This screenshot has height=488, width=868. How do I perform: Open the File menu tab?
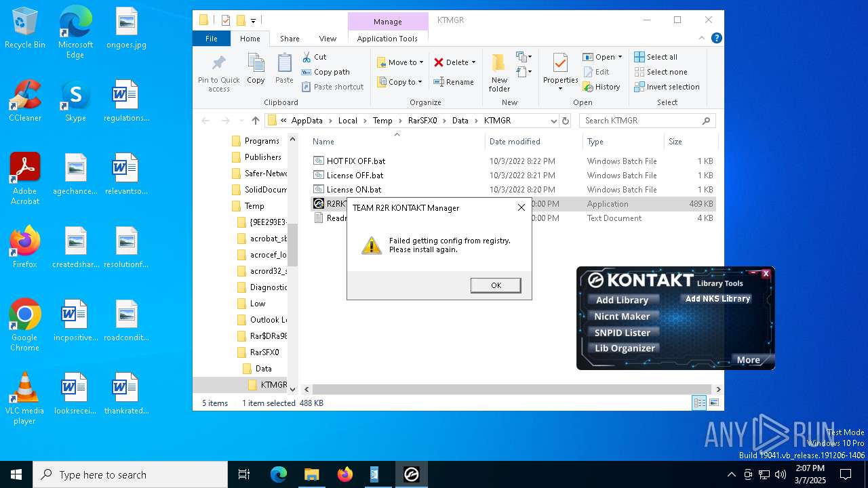[212, 39]
